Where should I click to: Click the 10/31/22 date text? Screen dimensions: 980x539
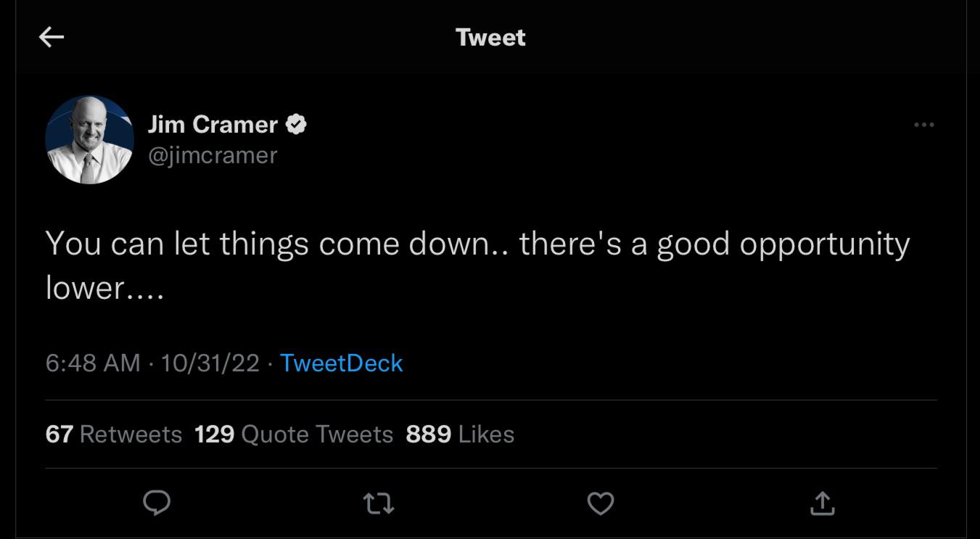tap(210, 363)
